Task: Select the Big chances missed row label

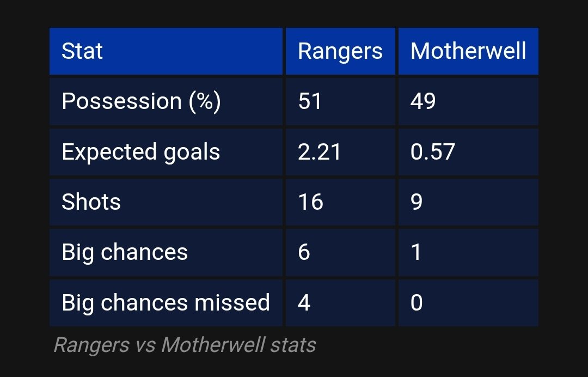Action: [x=166, y=303]
